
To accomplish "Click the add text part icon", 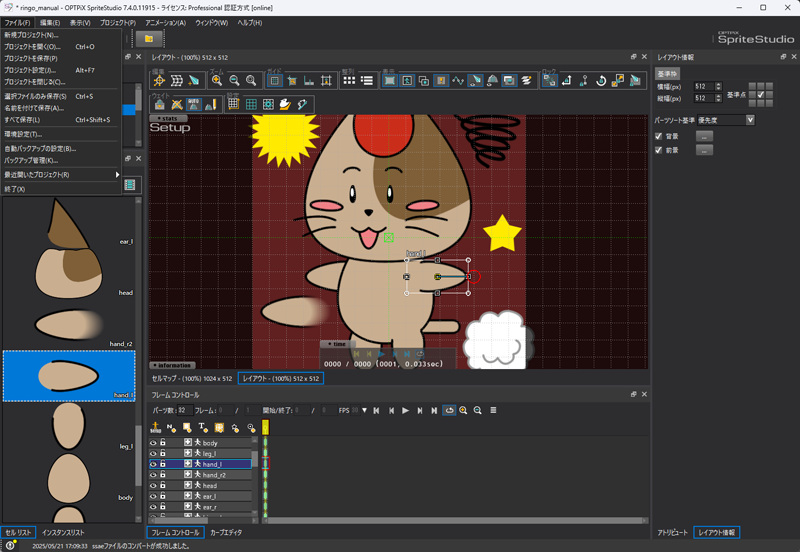I will point(203,428).
